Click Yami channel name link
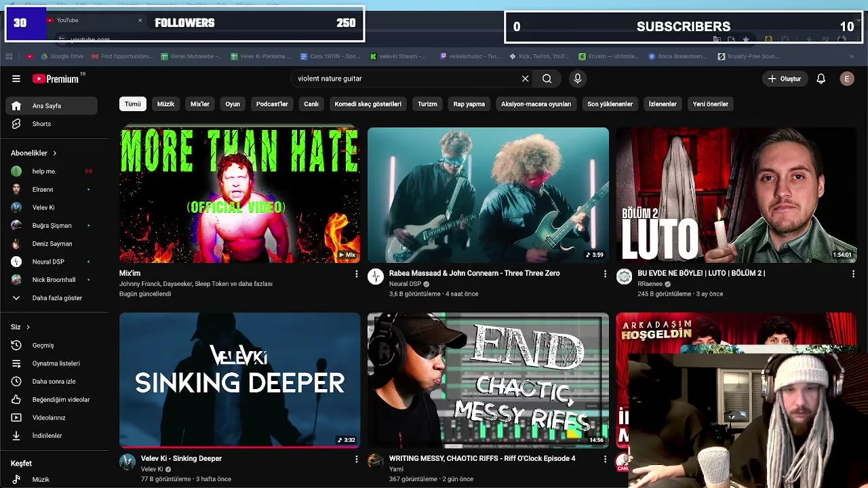This screenshot has height=488, width=868. click(x=396, y=469)
